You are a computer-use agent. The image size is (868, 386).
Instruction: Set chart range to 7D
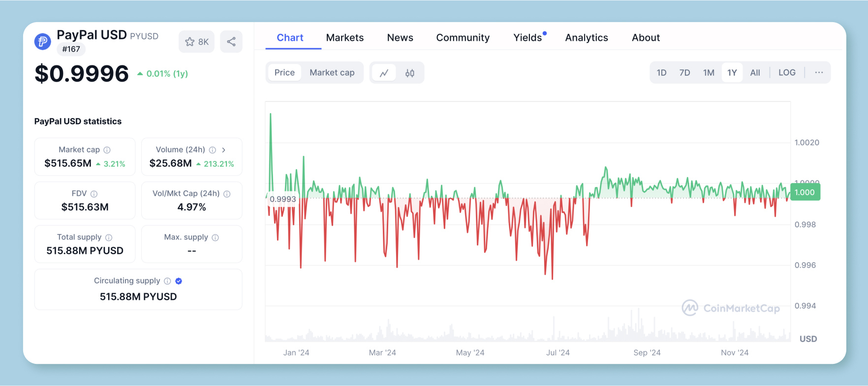(684, 73)
